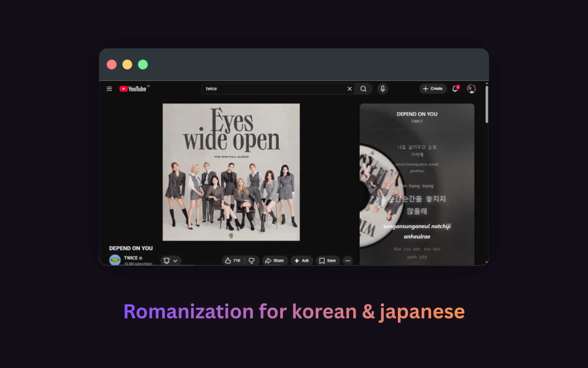Open the Ask AI button
Screen dimensions: 588x368
pos(302,260)
